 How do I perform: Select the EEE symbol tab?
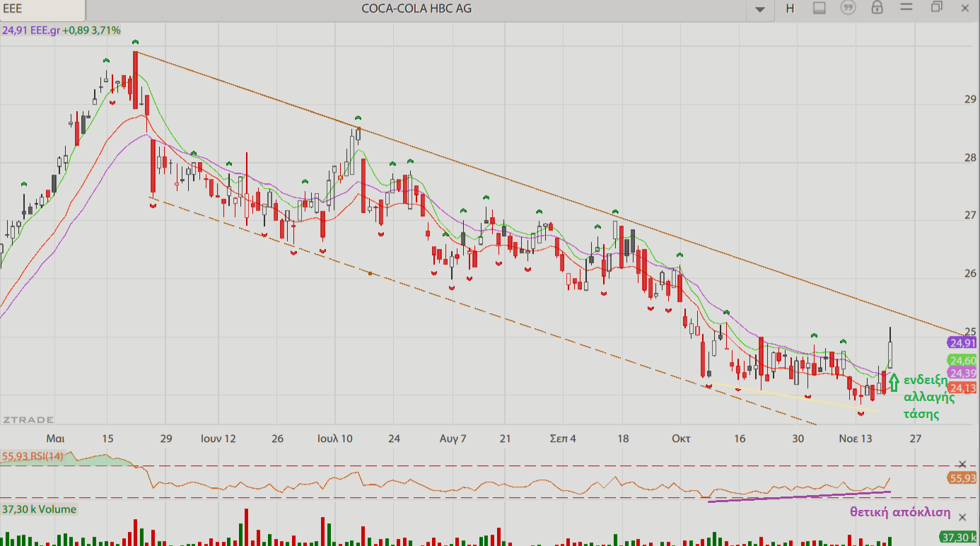click(42, 9)
